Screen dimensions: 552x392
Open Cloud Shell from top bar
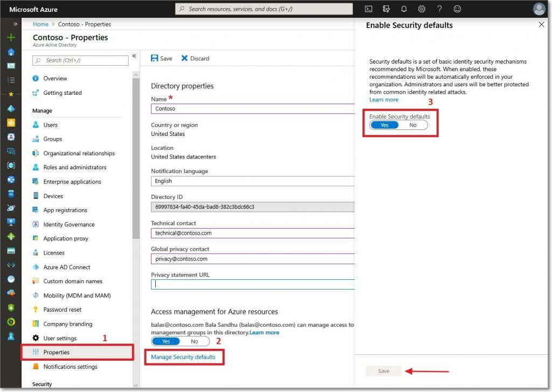[368, 9]
